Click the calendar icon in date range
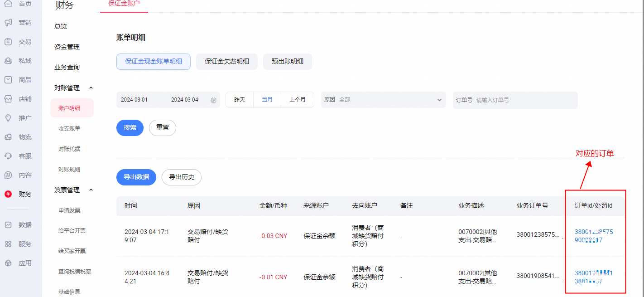Image resolution: width=644 pixels, height=297 pixels. pyautogui.click(x=213, y=100)
